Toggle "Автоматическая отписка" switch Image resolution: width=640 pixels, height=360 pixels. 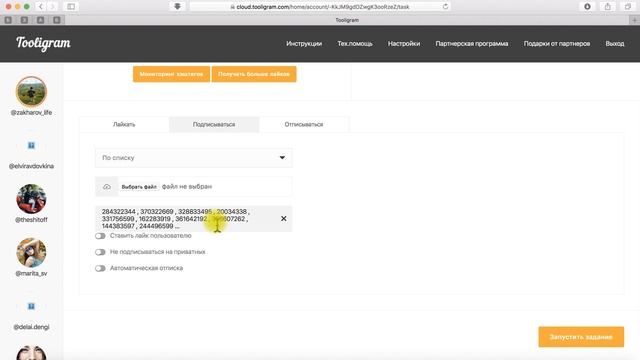pyautogui.click(x=100, y=268)
